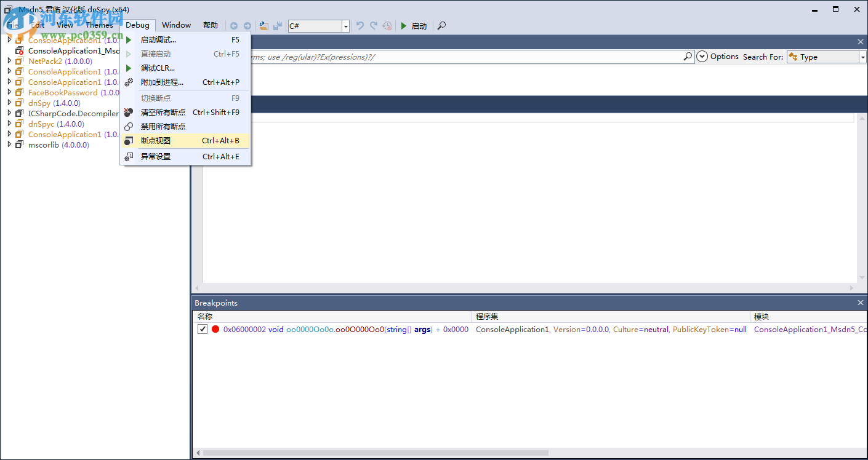This screenshot has width=868, height=460.
Task: Expand the FaceBookPassword tree node
Action: pos(9,92)
